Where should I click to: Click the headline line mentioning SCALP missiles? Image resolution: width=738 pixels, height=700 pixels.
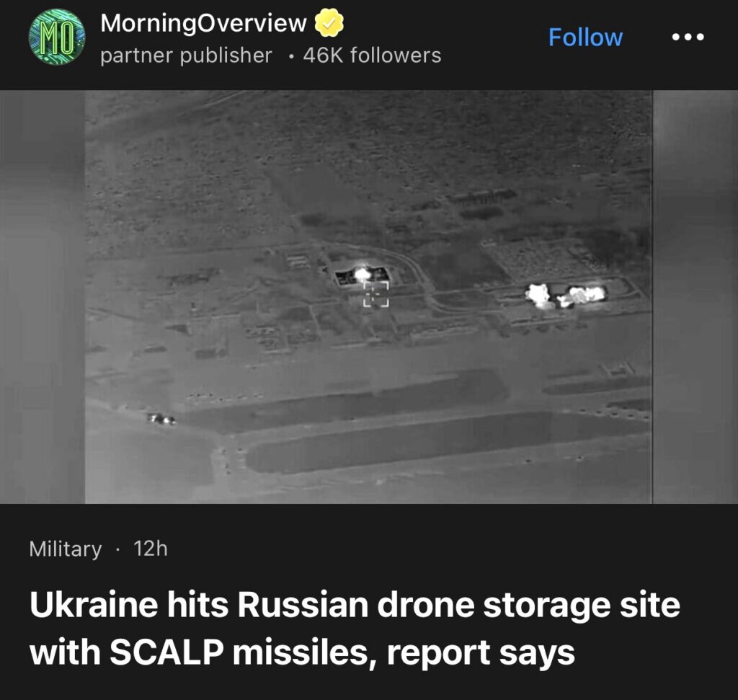[x=302, y=653]
